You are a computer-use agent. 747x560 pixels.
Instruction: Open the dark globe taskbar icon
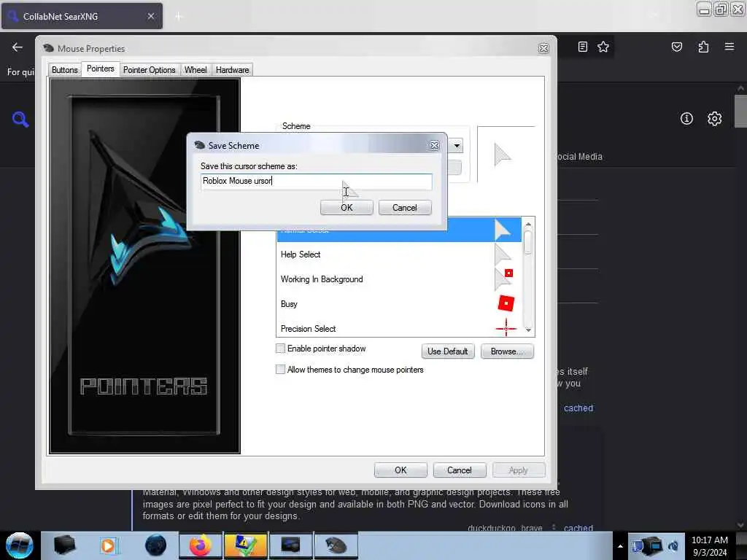tap(155, 545)
